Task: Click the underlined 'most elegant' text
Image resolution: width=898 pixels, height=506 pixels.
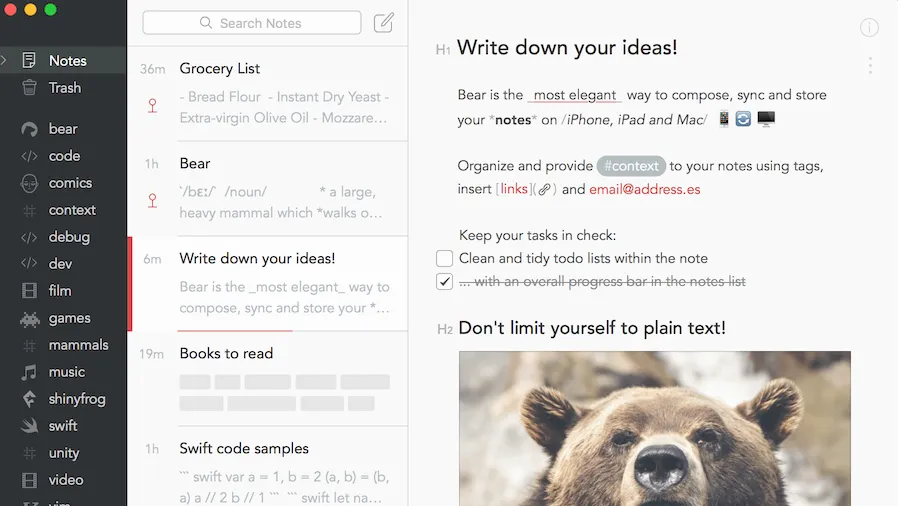Action: [575, 95]
